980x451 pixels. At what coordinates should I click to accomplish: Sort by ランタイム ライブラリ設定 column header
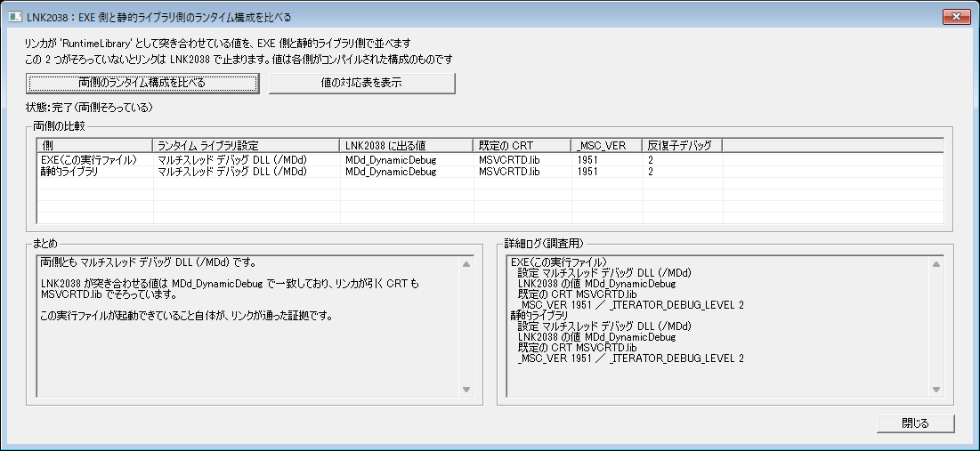[247, 146]
